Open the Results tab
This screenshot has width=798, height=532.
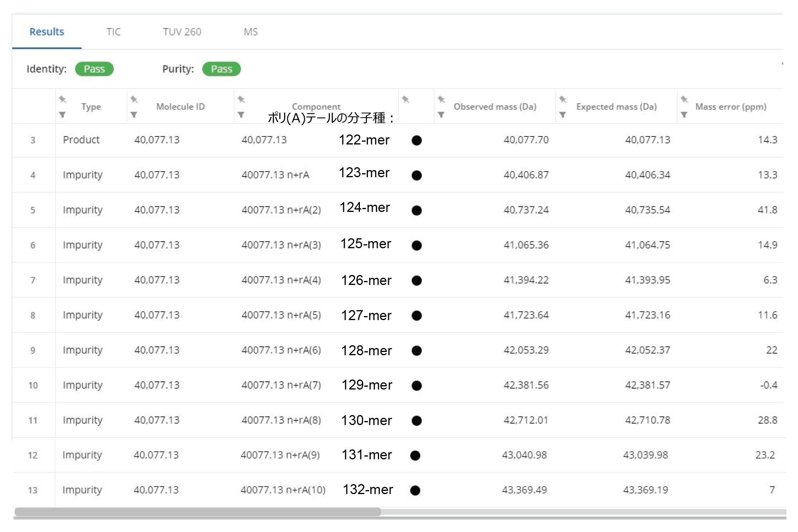[47, 32]
